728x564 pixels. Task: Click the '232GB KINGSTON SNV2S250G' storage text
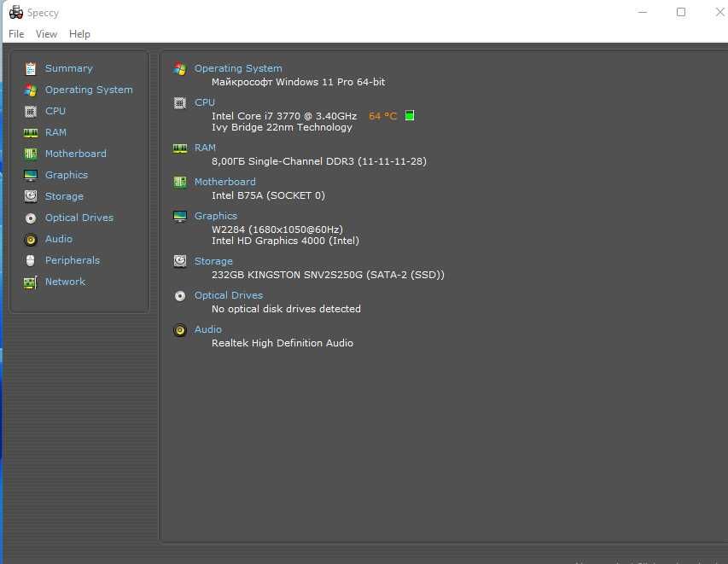click(287, 275)
